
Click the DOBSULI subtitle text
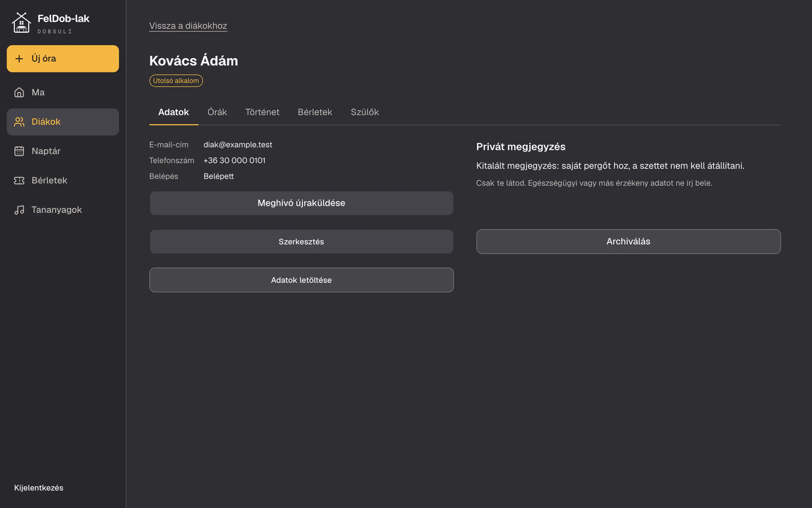coord(55,32)
